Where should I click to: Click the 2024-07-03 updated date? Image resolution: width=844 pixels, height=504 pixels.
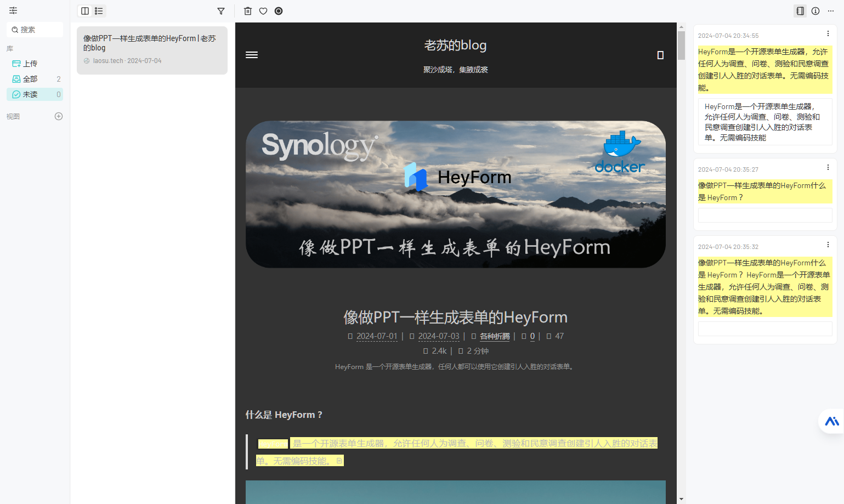(x=439, y=336)
